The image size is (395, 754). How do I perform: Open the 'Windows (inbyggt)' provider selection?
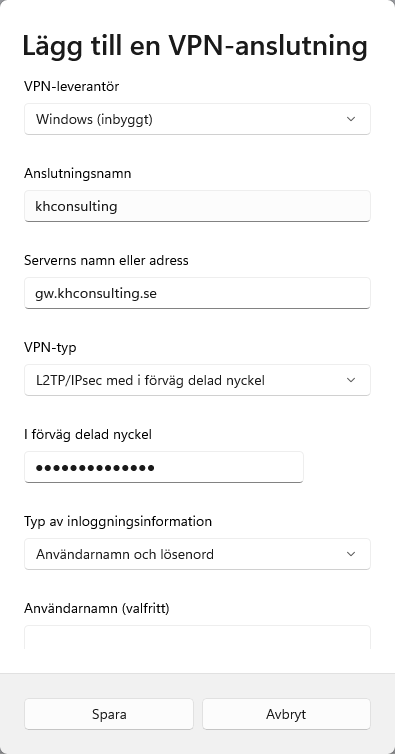pyautogui.click(x=197, y=119)
